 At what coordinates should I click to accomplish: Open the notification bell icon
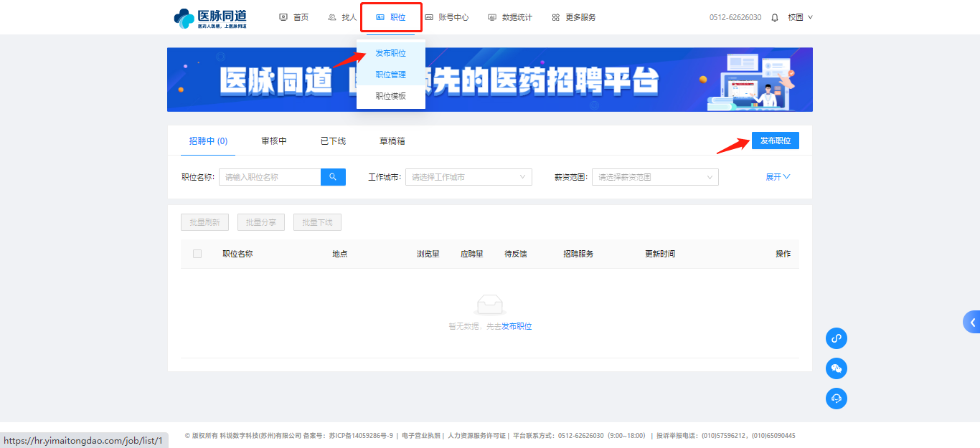coord(775,17)
